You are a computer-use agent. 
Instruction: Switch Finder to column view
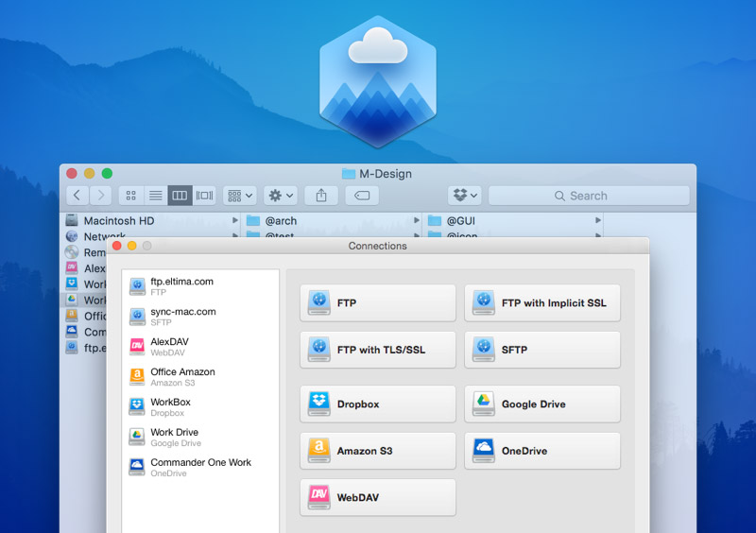[180, 196]
